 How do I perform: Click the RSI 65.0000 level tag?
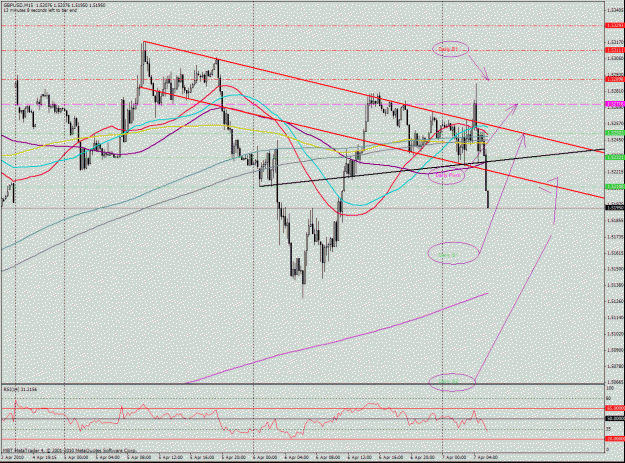[x=615, y=408]
